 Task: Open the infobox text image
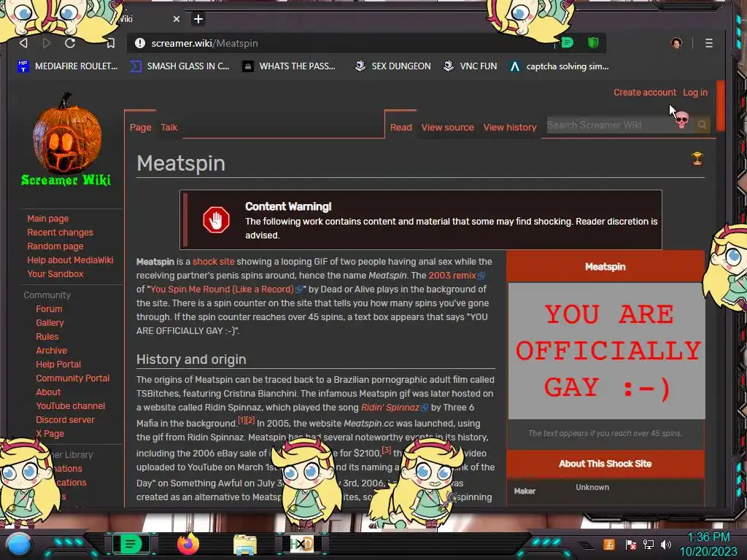(606, 351)
